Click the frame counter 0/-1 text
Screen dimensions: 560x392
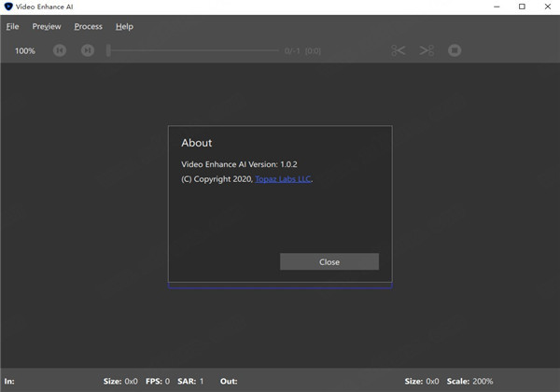point(292,51)
